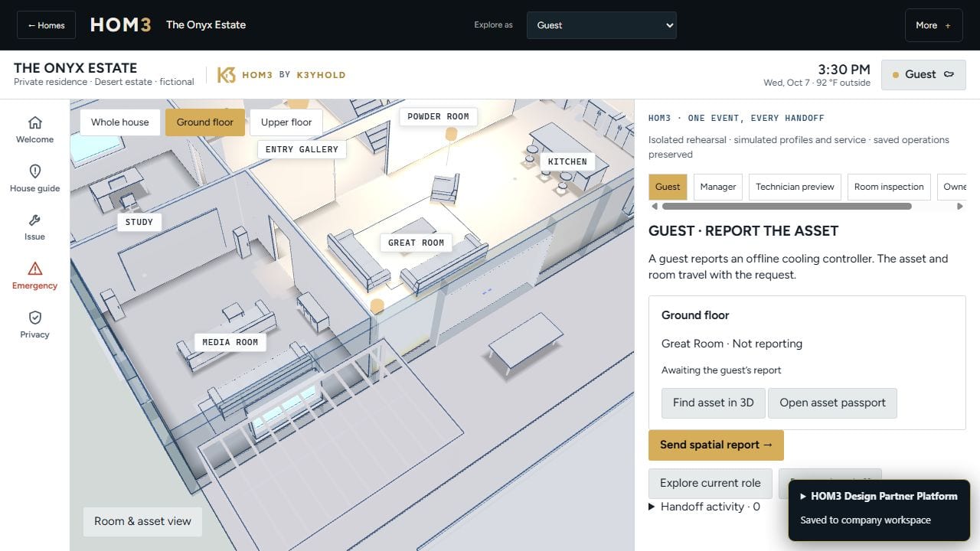Click The Onyx Estate header title

pos(206,24)
